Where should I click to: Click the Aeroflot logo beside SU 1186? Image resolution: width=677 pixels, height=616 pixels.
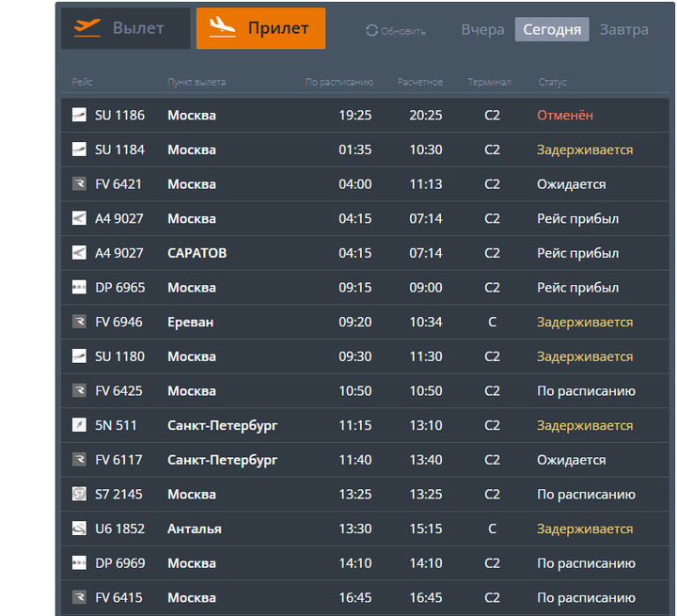(79, 115)
